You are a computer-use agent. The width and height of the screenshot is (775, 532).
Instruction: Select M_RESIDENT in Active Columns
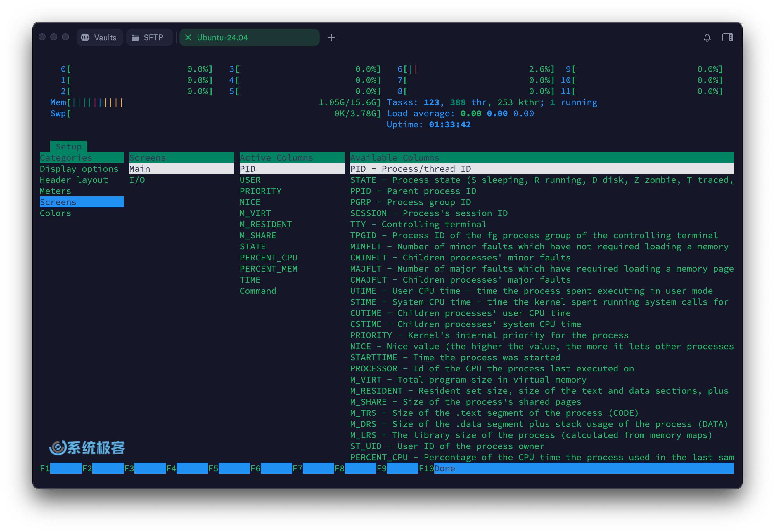(292, 224)
